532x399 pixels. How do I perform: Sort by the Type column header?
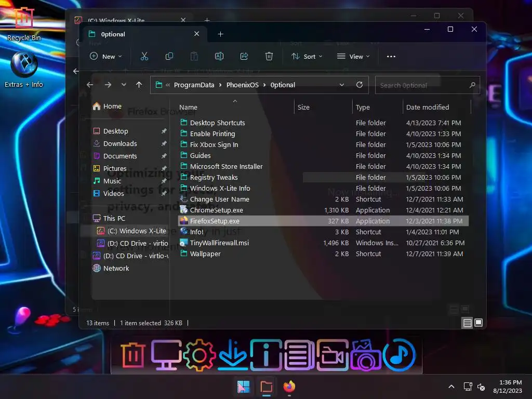pos(363,107)
